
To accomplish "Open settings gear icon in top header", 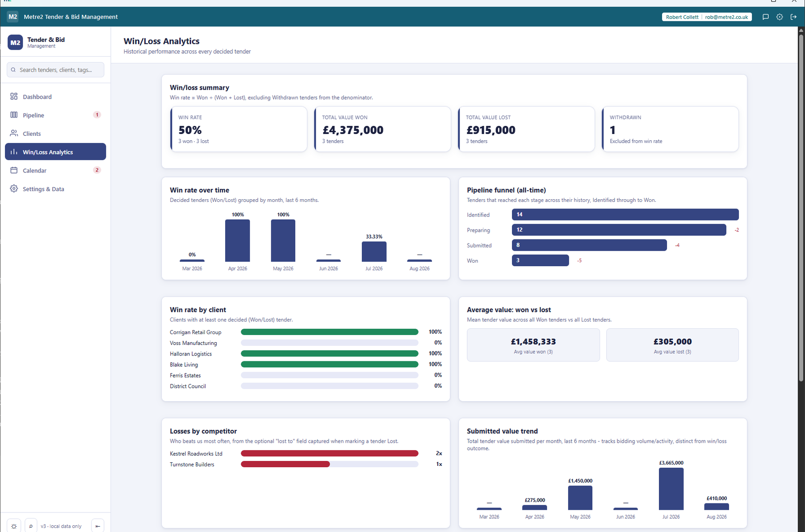I will coord(780,17).
